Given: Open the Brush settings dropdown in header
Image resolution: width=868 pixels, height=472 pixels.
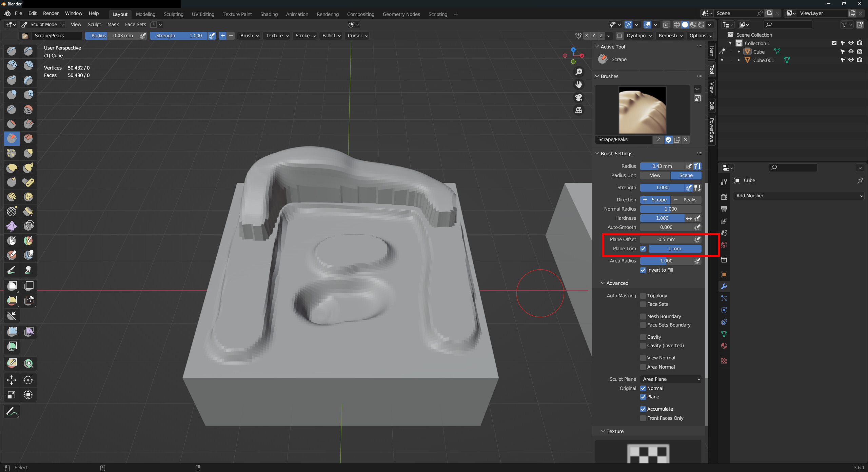Looking at the screenshot, I should [x=250, y=36].
